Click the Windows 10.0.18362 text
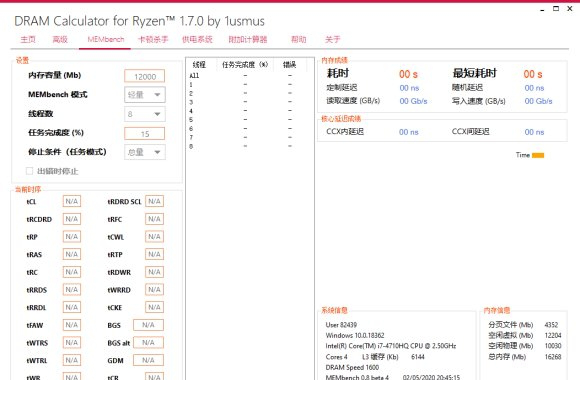The image size is (580, 395). click(355, 335)
